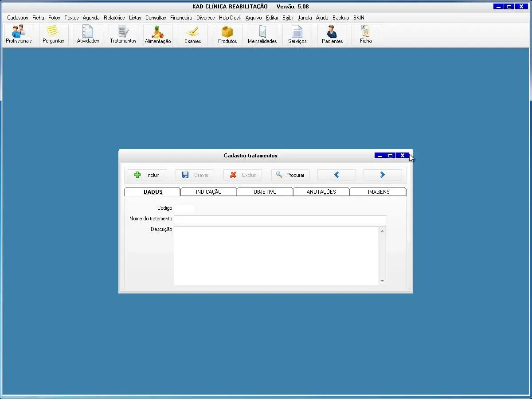Switch to the INDICAÇÃO tab
Image resolution: width=532 pixels, height=399 pixels.
click(x=208, y=192)
